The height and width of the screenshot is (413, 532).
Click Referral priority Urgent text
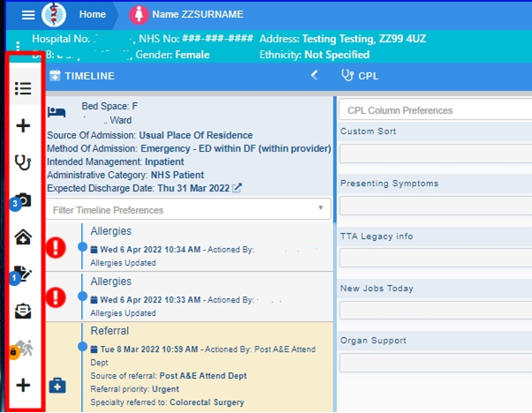point(135,389)
